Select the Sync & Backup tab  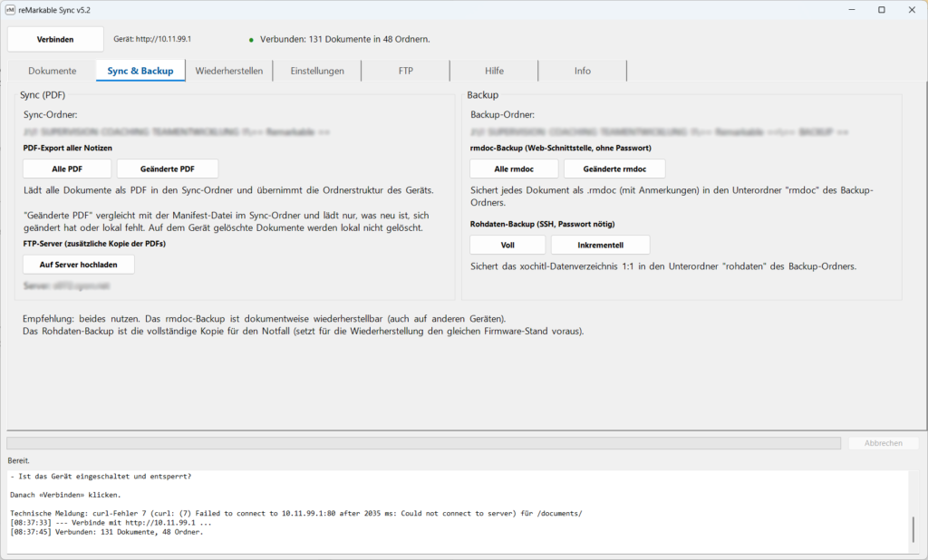click(x=140, y=71)
